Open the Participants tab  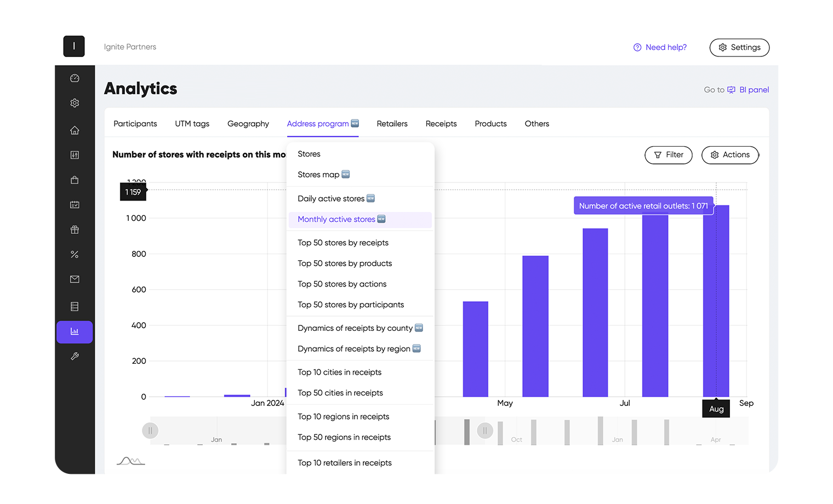(135, 124)
